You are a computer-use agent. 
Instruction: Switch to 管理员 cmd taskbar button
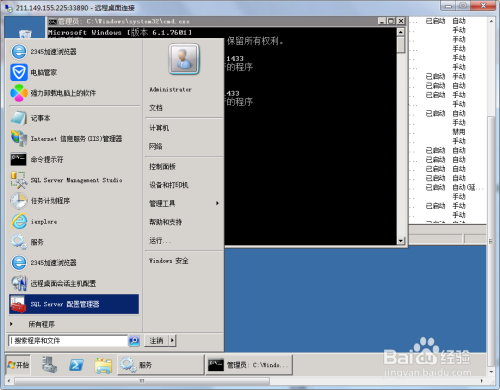click(x=249, y=365)
